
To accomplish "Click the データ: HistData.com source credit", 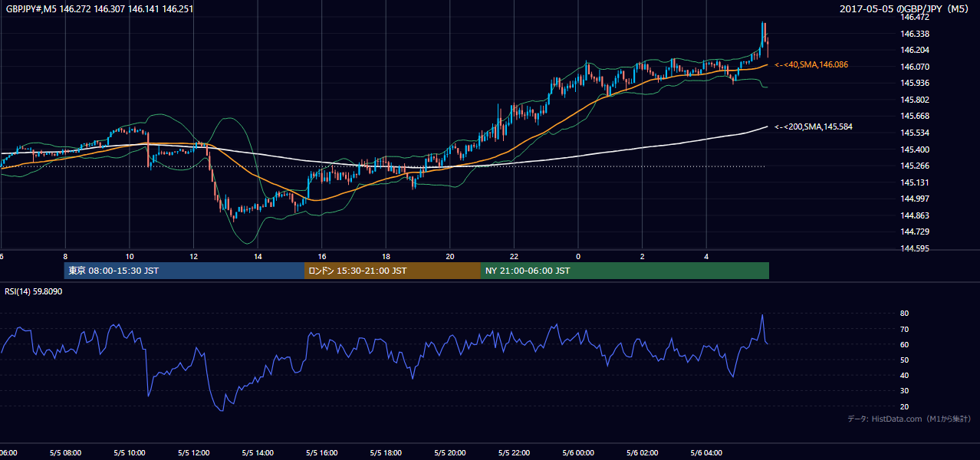I will pyautogui.click(x=909, y=419).
